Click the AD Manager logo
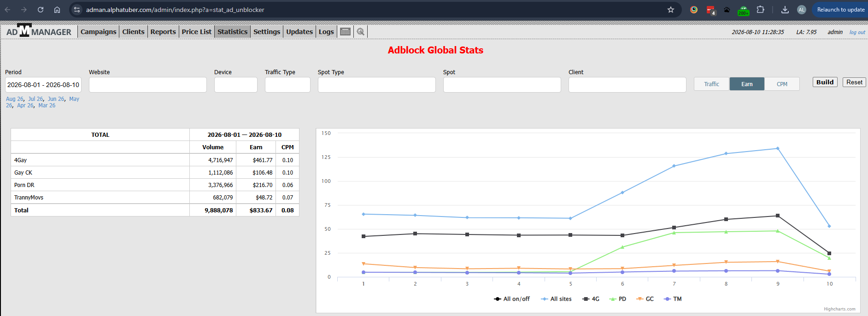 [x=39, y=31]
